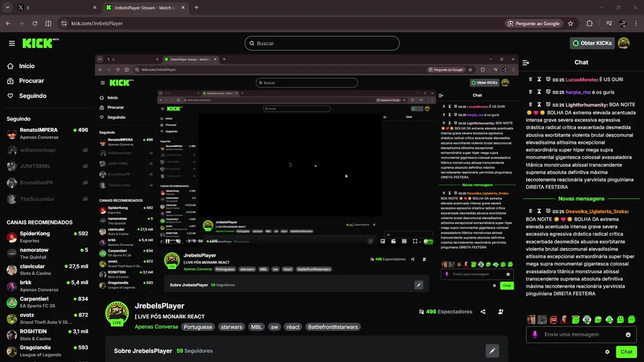Go back in browser history
The height and width of the screenshot is (362, 644).
[x=8, y=24]
